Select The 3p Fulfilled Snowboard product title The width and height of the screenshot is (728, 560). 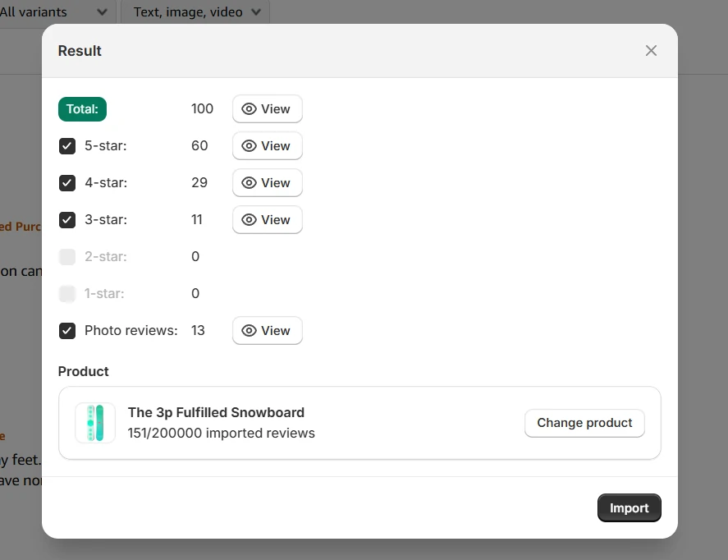click(x=216, y=412)
